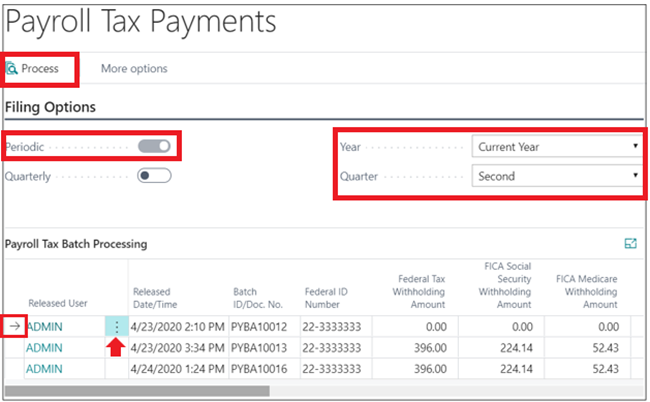Select batch ID PYBA10013
650x402 pixels.
tap(259, 348)
